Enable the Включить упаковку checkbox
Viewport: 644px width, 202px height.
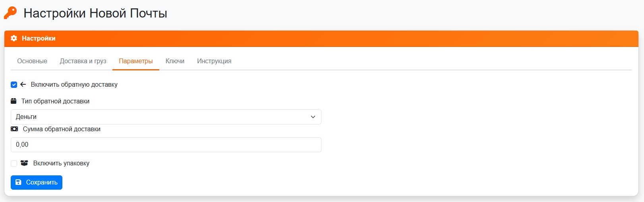pyautogui.click(x=14, y=163)
